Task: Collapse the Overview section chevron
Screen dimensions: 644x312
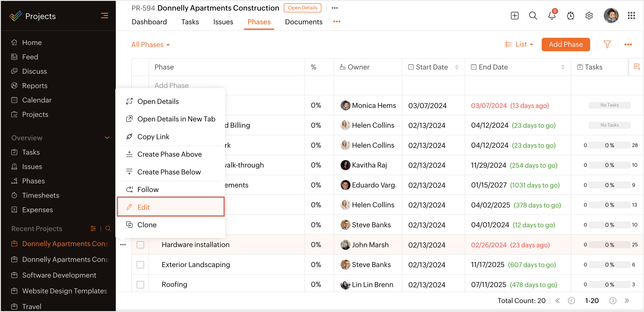Action: point(107,138)
